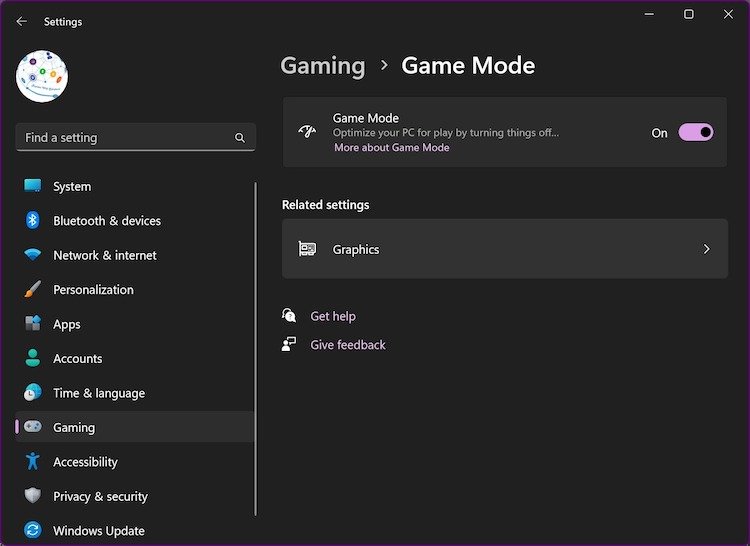Screen dimensions: 750x546
Task: Turn off the Game Mode toggle
Action: pyautogui.click(x=696, y=132)
